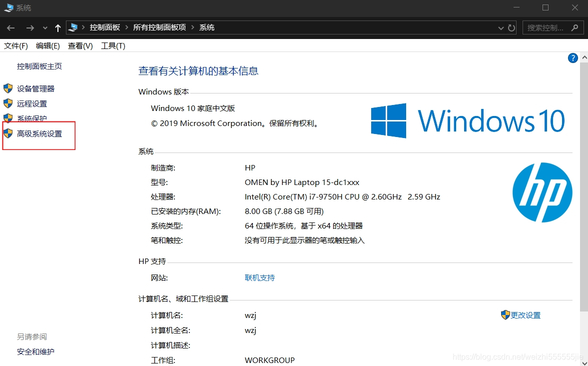Refresh the page with refresh icon

coord(512,28)
